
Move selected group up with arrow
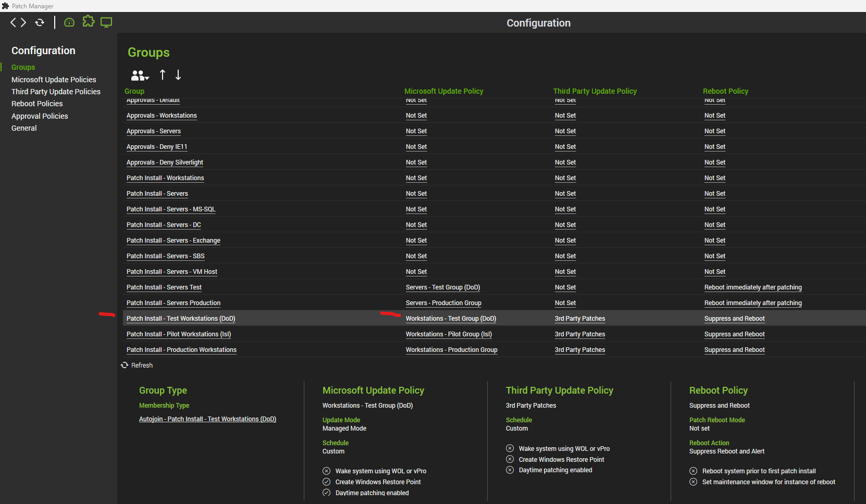pyautogui.click(x=163, y=75)
